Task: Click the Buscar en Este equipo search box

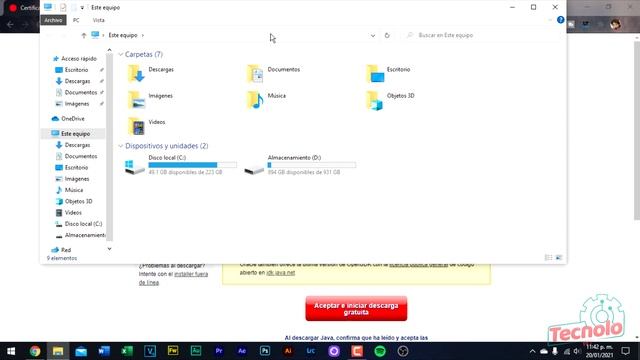Action: pyautogui.click(x=482, y=36)
